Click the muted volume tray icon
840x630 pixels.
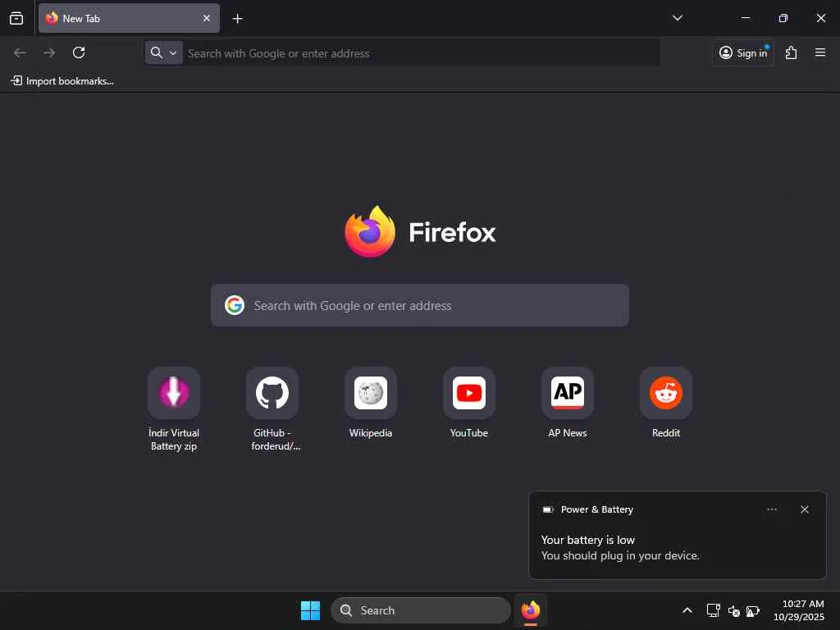click(734, 610)
